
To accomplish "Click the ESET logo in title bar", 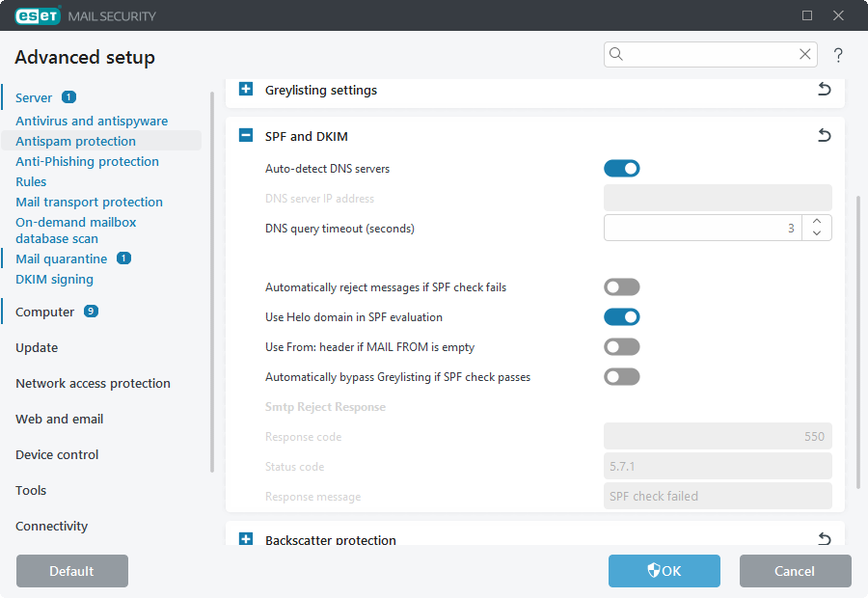I will coord(38,15).
